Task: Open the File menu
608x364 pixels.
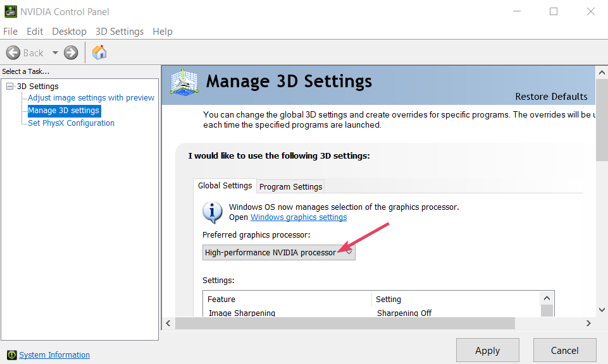Action: click(x=10, y=31)
